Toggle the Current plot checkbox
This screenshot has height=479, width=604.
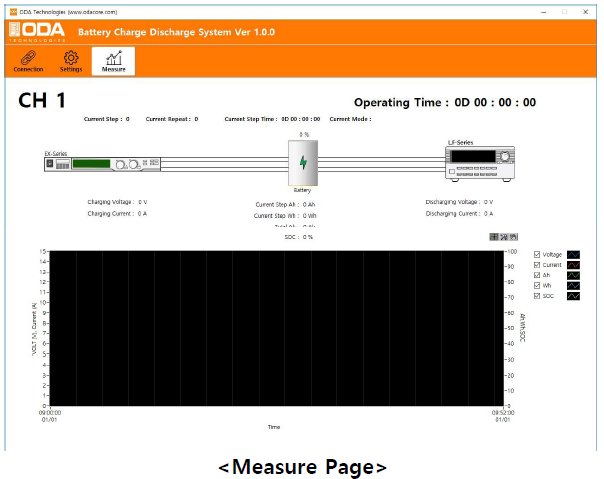click(x=537, y=265)
